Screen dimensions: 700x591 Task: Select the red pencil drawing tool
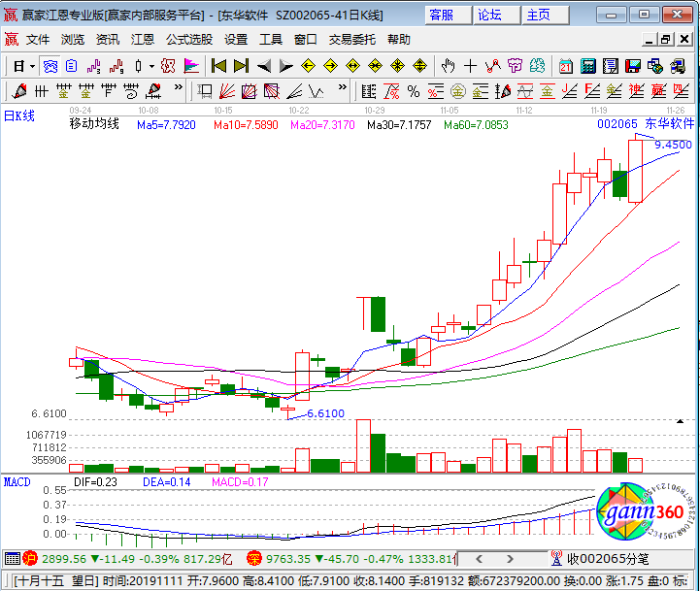(x=19, y=91)
